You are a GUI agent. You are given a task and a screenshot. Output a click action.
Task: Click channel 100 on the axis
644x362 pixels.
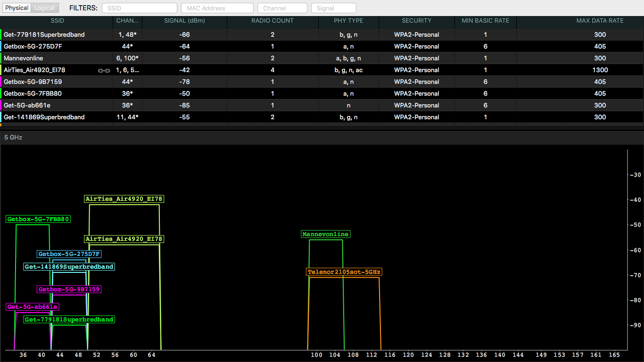tap(316, 355)
